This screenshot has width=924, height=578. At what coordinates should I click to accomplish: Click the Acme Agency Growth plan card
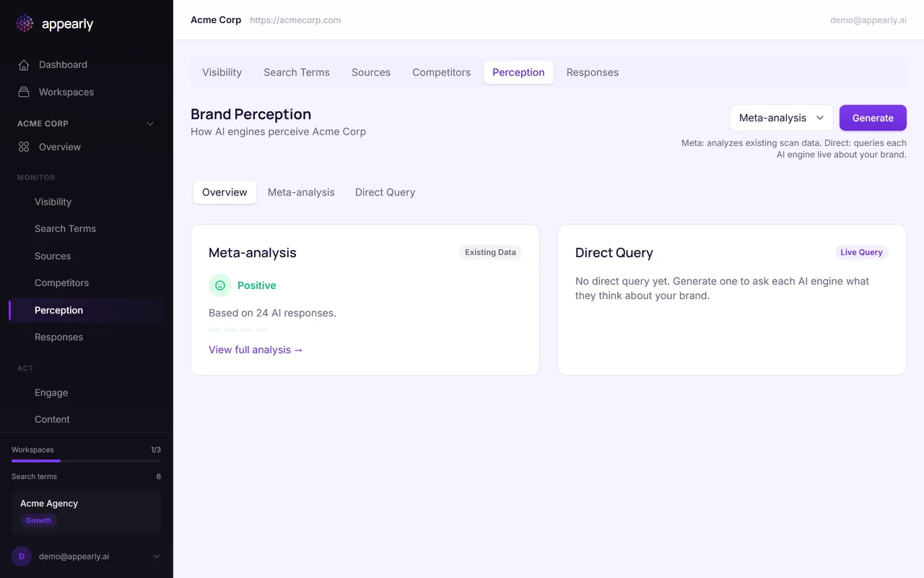[86, 512]
